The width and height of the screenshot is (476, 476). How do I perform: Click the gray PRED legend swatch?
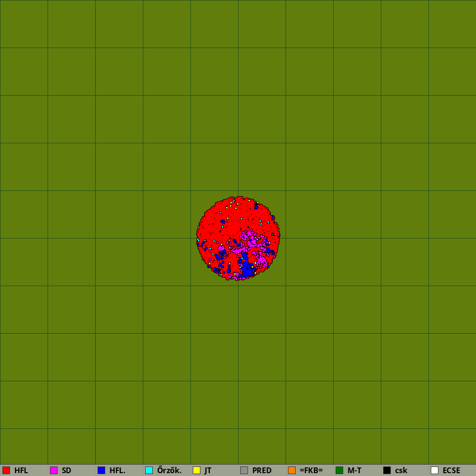[x=244, y=470]
